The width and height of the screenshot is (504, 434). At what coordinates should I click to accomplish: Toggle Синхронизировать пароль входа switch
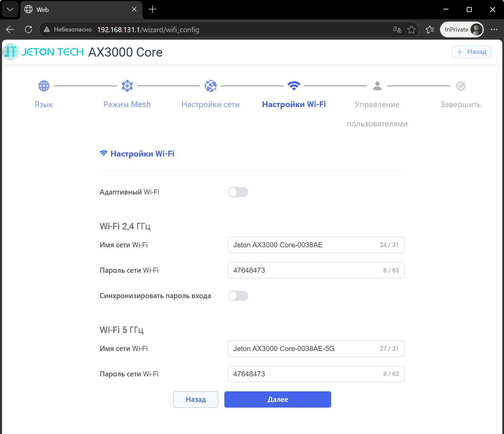click(238, 296)
